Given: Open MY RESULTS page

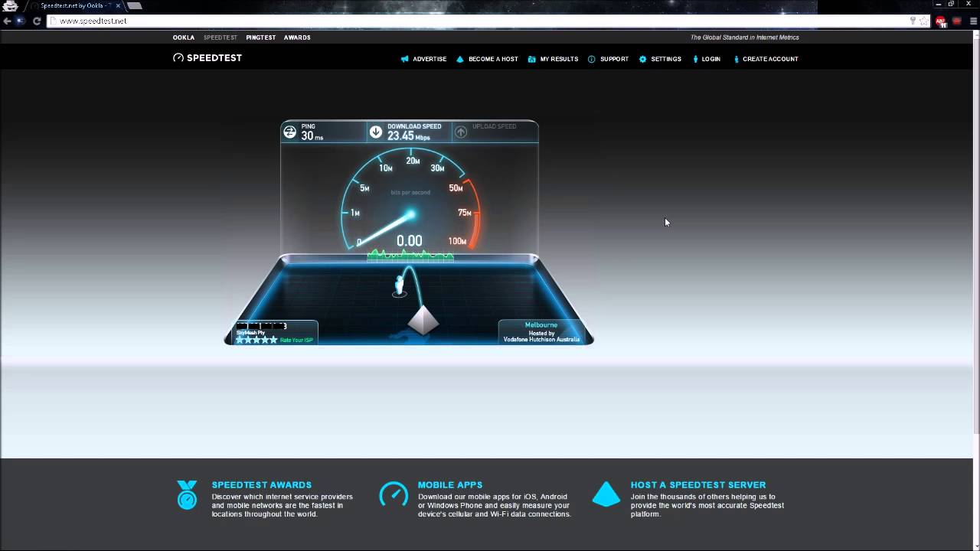Looking at the screenshot, I should click(x=559, y=59).
